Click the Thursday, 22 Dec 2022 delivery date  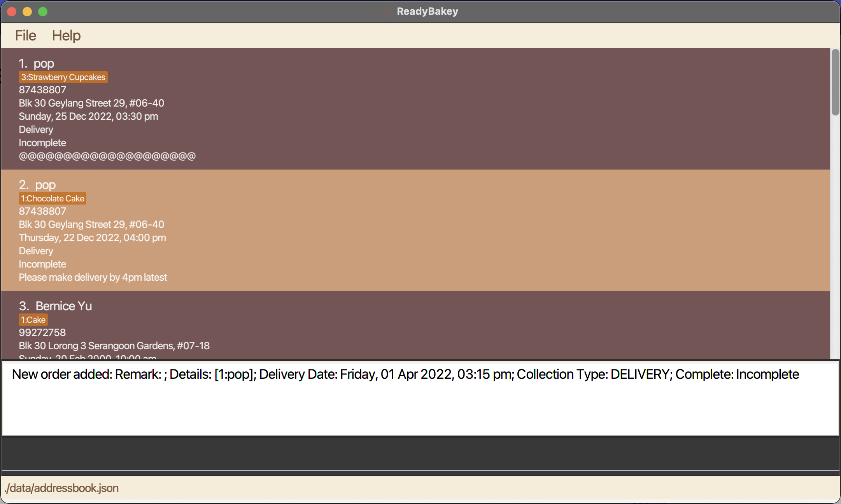coord(92,238)
